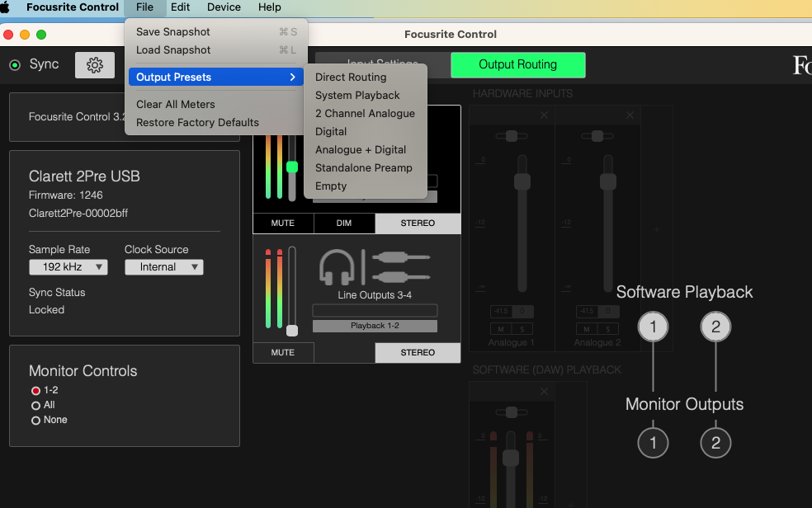Open the Device menu
Screen dimensions: 812x508
click(x=224, y=7)
